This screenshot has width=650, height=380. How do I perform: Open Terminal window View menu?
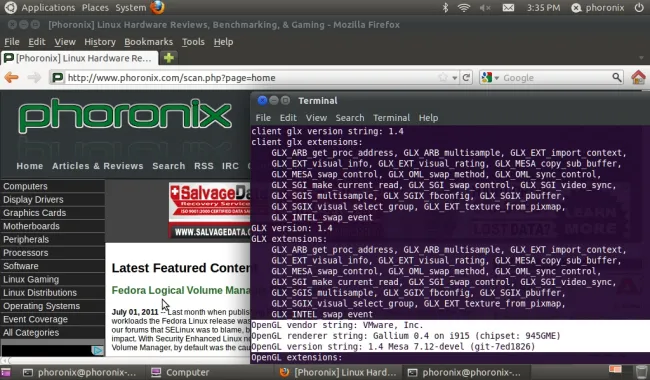coord(316,118)
